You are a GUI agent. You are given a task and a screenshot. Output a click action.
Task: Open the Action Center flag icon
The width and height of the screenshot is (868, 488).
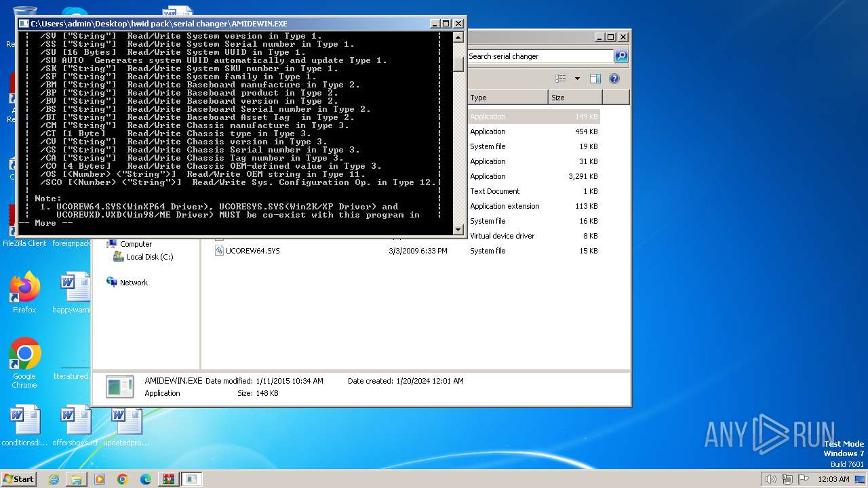coord(803,479)
